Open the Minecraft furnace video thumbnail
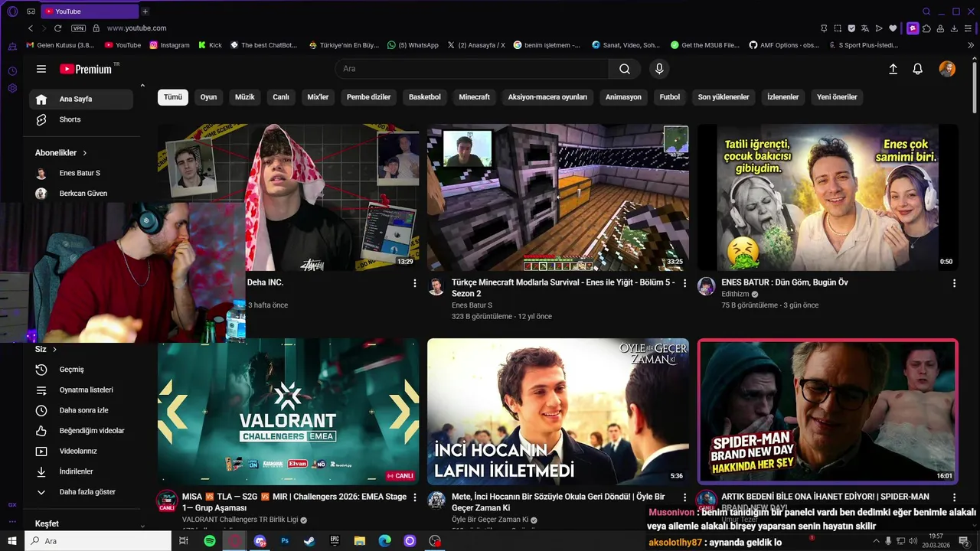 558,197
